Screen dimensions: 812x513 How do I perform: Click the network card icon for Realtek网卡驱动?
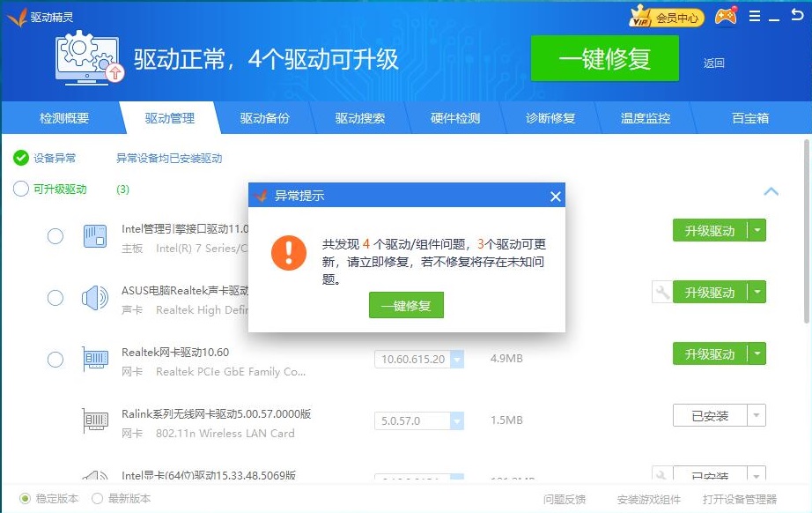95,359
